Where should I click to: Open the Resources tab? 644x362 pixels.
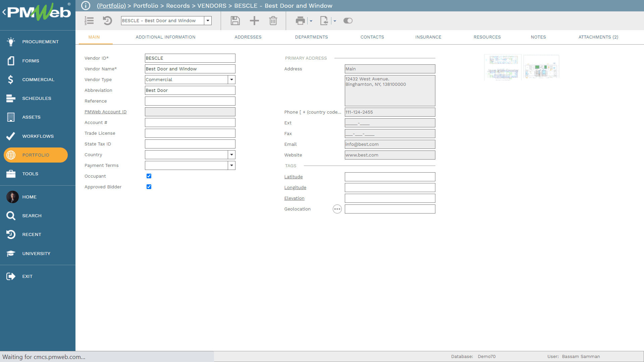(x=487, y=37)
